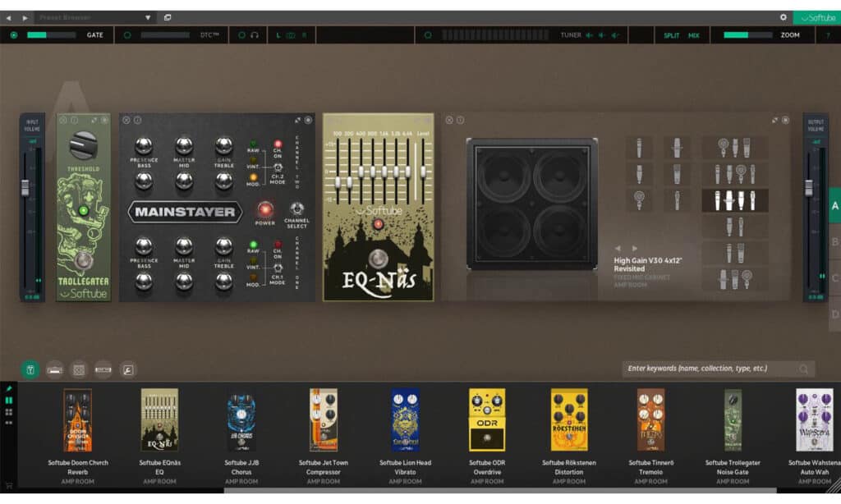This screenshot has height=504, width=841.
Task: Select previous cabinet with left arrow
Action: pyautogui.click(x=618, y=248)
